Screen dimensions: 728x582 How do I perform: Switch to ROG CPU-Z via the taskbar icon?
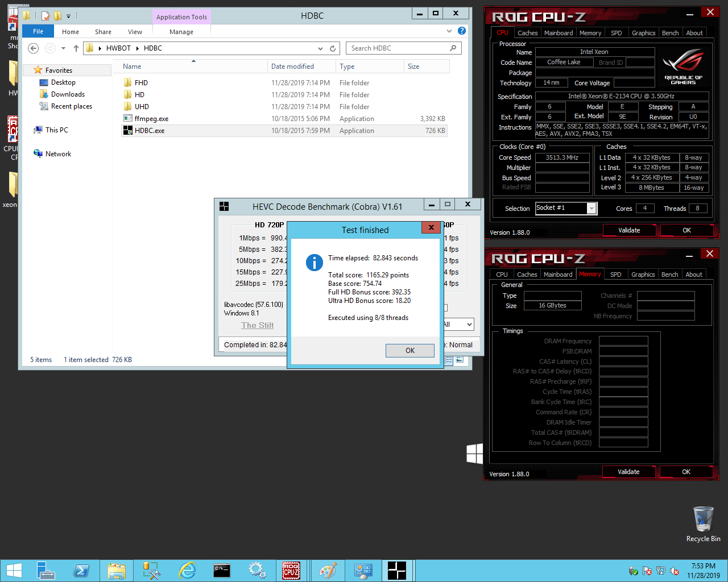pos(291,571)
